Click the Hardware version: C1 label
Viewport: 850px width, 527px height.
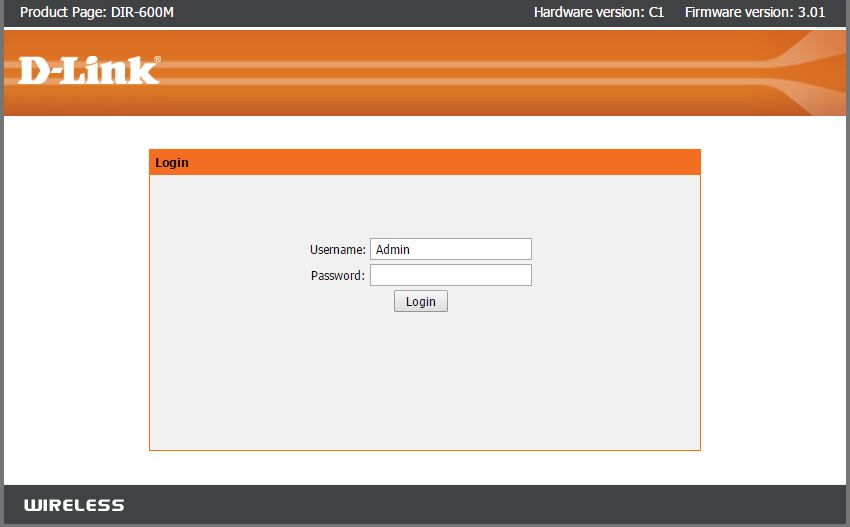pos(598,12)
